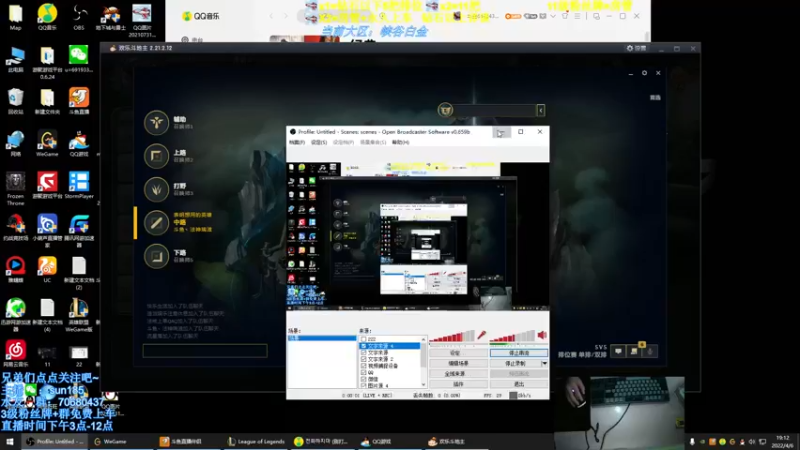Viewport: 800px width, 450px height.
Task: Collapse the League search panel arrow
Action: (x=541, y=110)
